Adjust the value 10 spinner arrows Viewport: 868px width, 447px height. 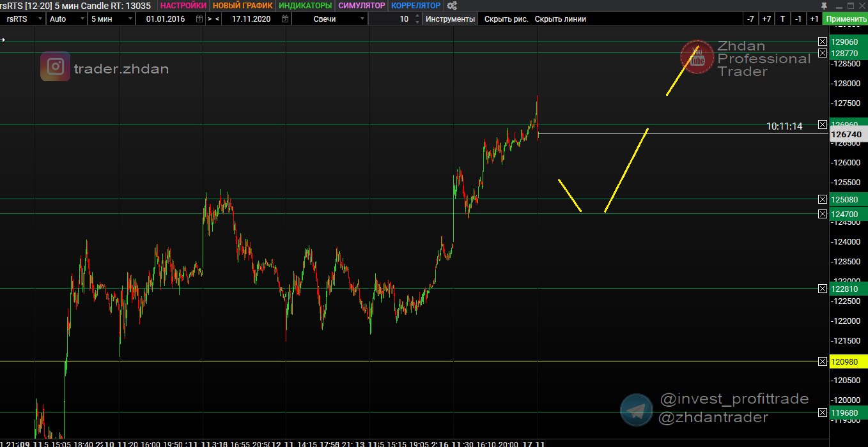point(418,19)
